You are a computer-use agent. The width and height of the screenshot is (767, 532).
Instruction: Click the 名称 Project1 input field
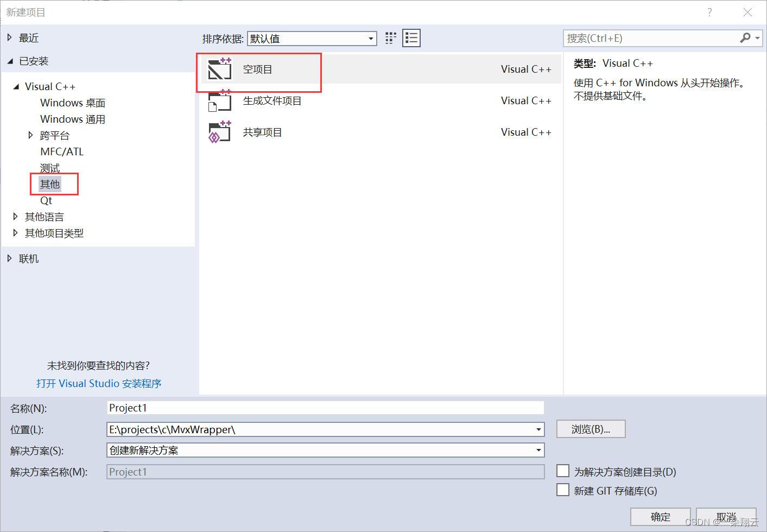[326, 408]
